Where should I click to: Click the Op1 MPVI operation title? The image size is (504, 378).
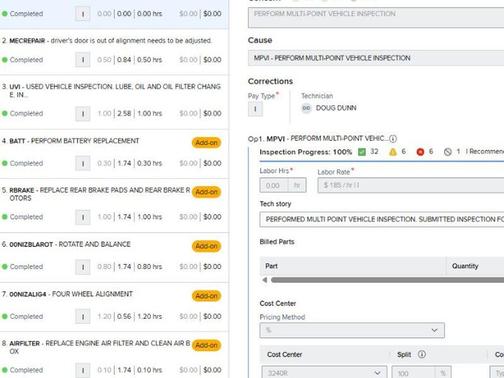pos(318,139)
